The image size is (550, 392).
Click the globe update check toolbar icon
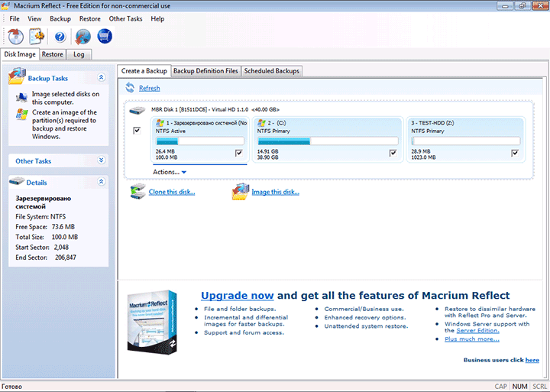point(83,37)
